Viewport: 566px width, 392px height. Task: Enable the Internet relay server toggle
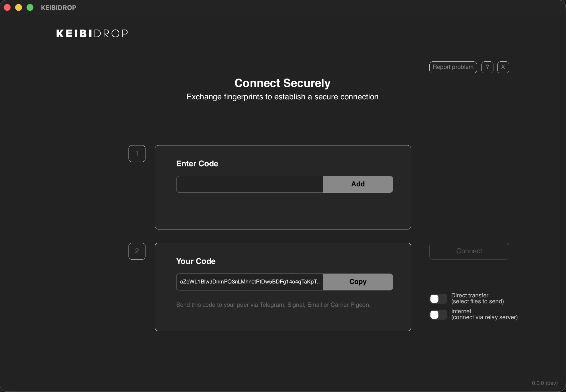click(x=438, y=315)
